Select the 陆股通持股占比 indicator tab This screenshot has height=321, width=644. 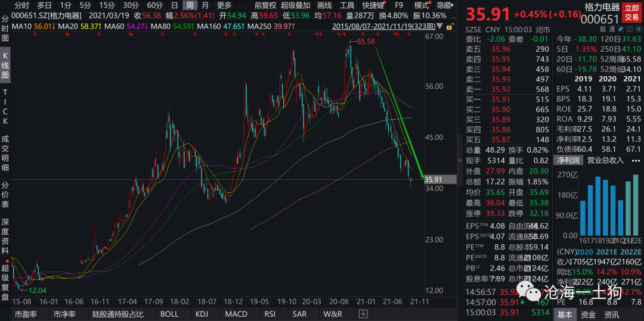117,314
